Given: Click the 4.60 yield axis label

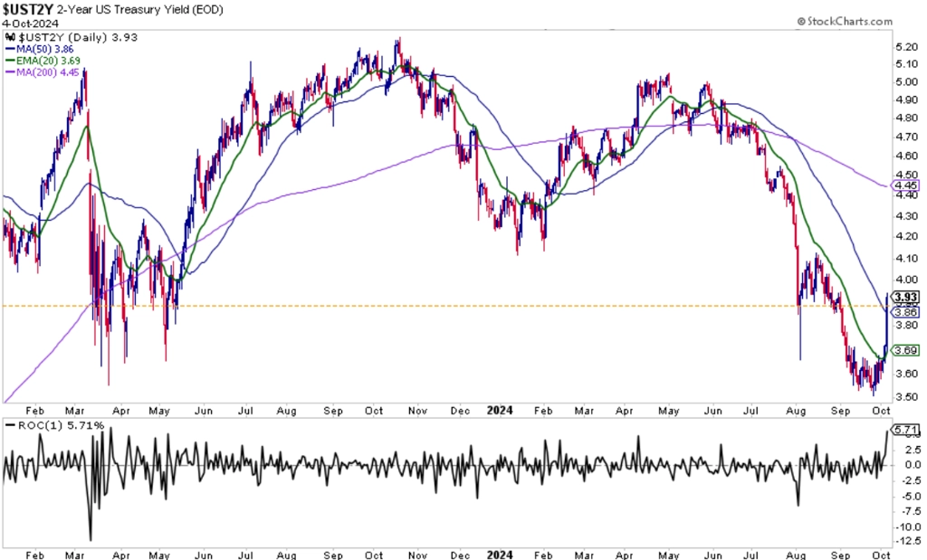Looking at the screenshot, I should point(906,156).
